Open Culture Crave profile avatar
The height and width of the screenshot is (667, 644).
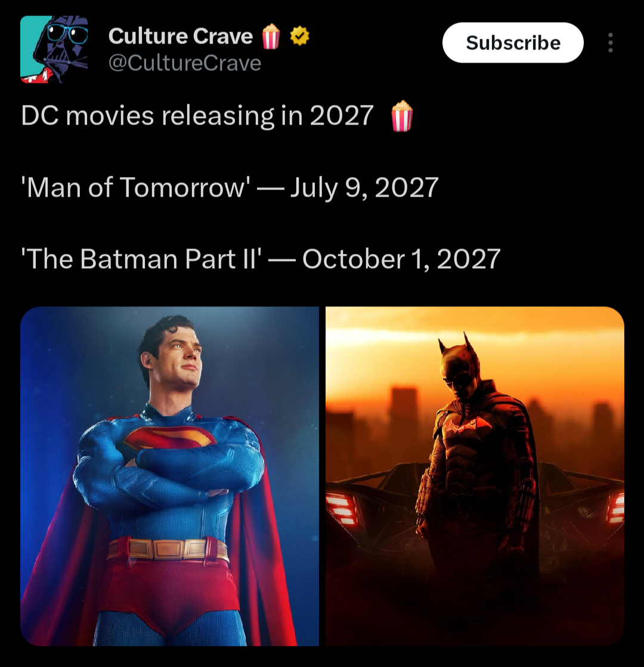(54, 49)
